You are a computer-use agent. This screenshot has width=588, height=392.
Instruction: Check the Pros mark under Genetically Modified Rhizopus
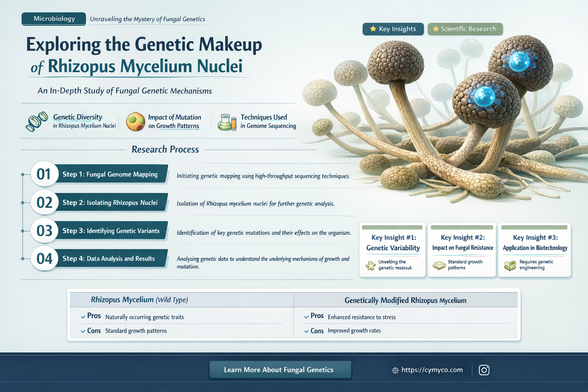pos(306,317)
